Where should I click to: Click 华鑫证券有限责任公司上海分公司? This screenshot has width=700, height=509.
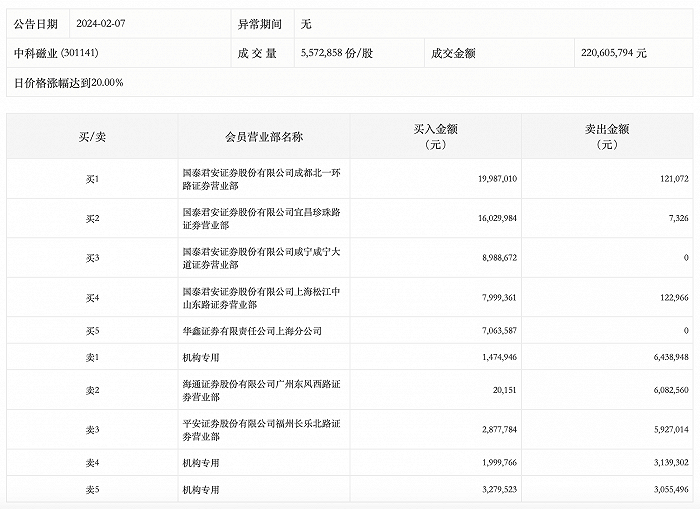point(252,331)
